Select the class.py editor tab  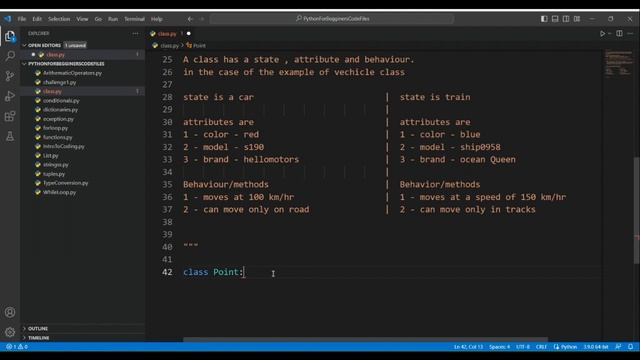pos(167,34)
